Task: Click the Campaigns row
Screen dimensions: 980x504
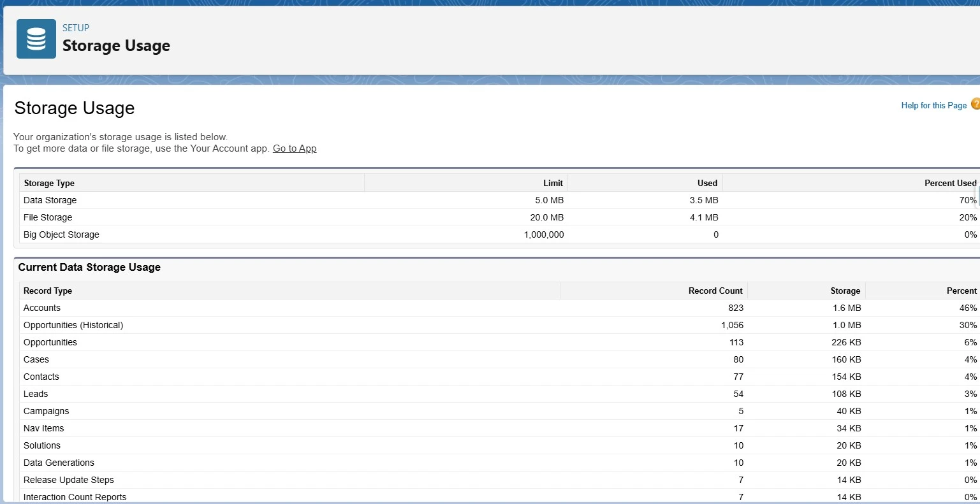Action: [46, 411]
